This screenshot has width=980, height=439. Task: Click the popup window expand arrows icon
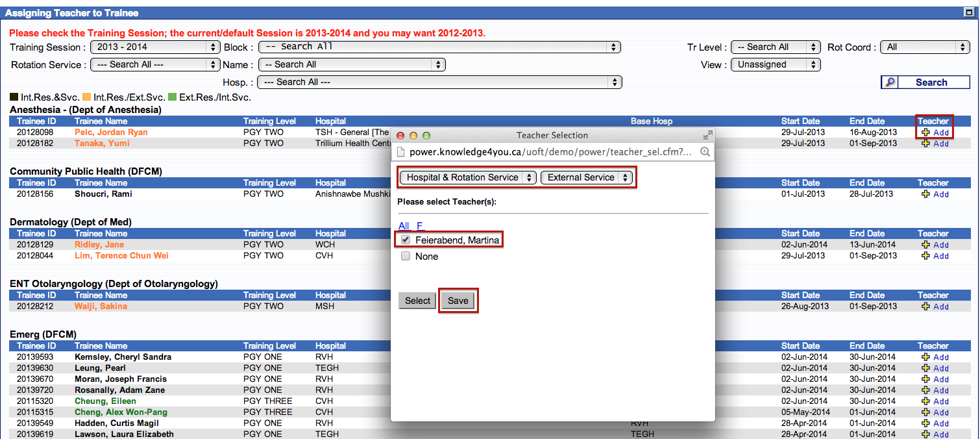coord(707,135)
